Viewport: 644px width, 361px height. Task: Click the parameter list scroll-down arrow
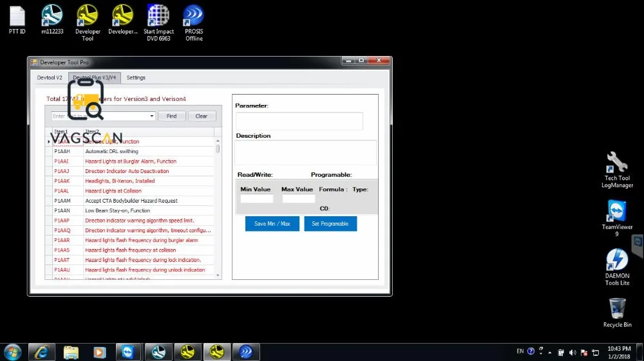click(218, 275)
